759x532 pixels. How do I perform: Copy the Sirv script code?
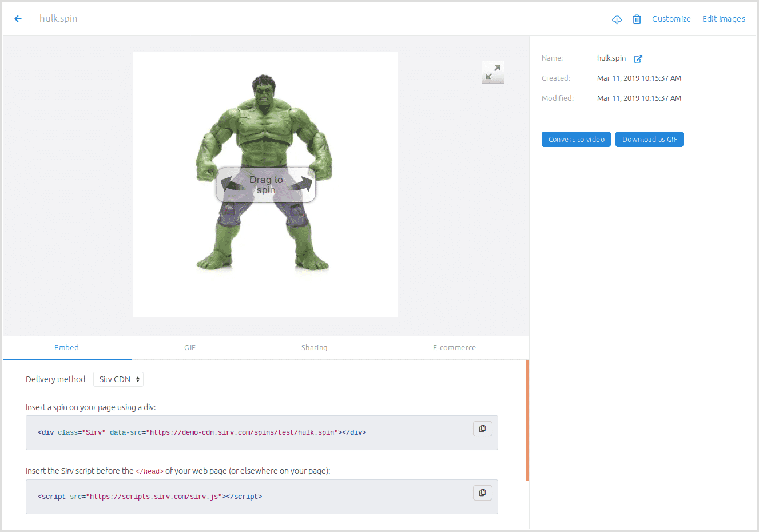pyautogui.click(x=483, y=493)
